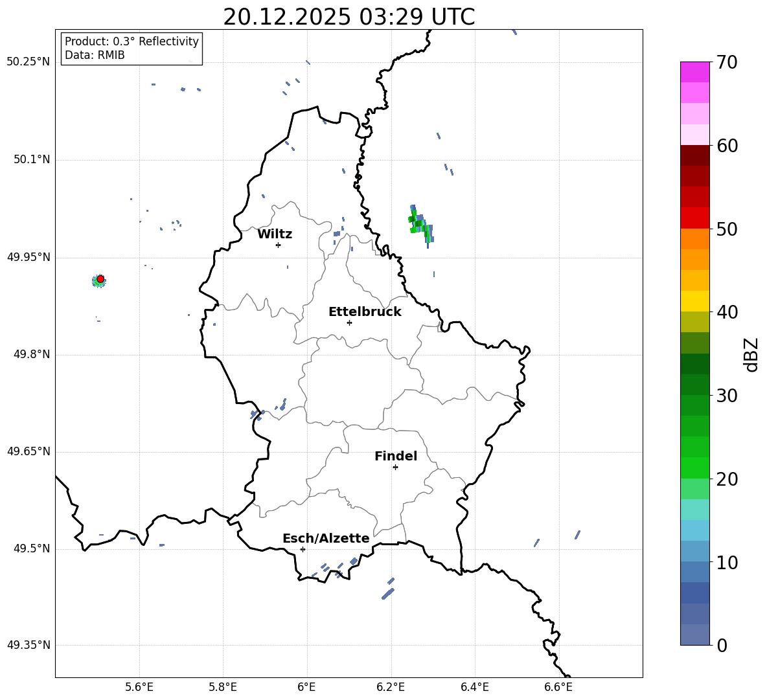Click the 50 dBZ colorbar label

727,229
